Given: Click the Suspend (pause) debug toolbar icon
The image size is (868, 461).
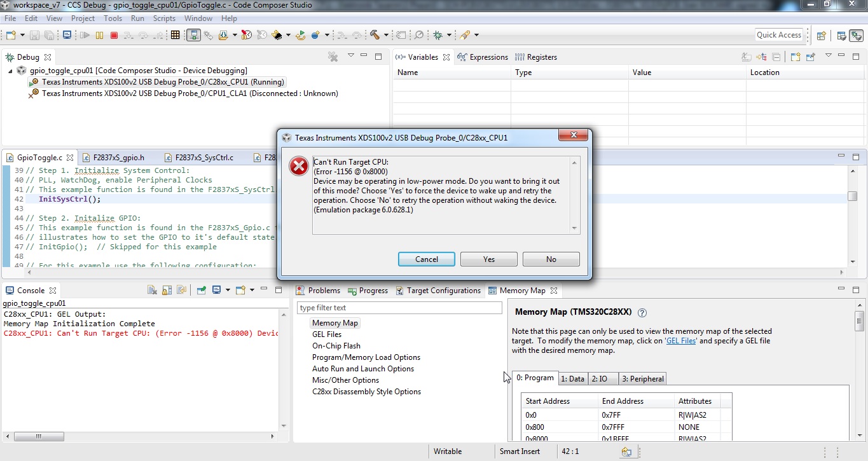Looking at the screenshot, I should point(100,35).
